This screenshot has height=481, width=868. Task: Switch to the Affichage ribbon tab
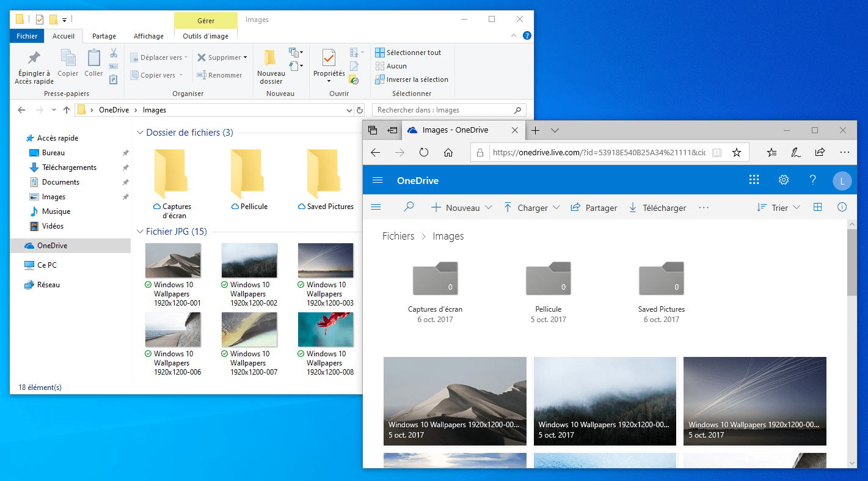coord(148,36)
